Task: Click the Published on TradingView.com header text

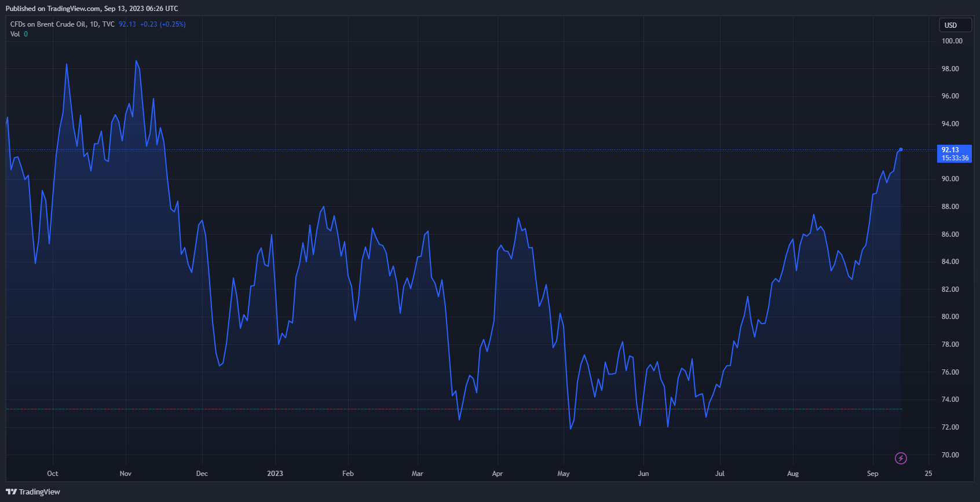Action: 92,9
